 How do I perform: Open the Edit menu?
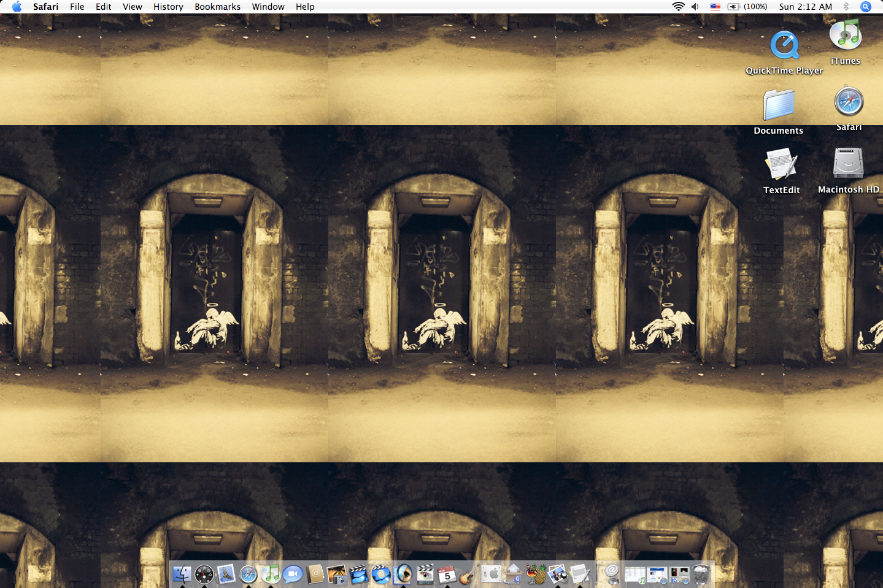coord(104,7)
